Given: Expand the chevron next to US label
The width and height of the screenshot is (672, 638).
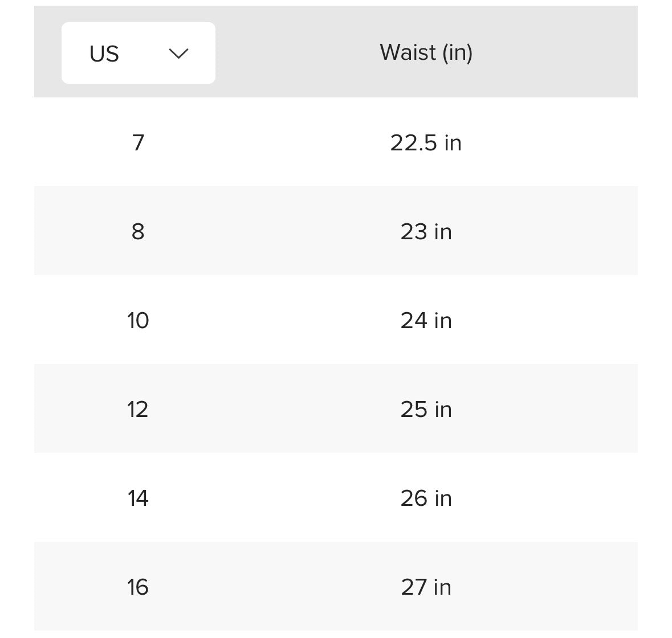Looking at the screenshot, I should point(178,52).
